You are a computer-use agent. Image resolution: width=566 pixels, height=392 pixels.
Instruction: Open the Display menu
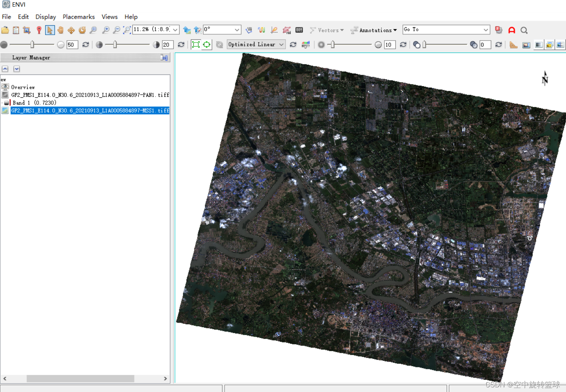pos(46,17)
